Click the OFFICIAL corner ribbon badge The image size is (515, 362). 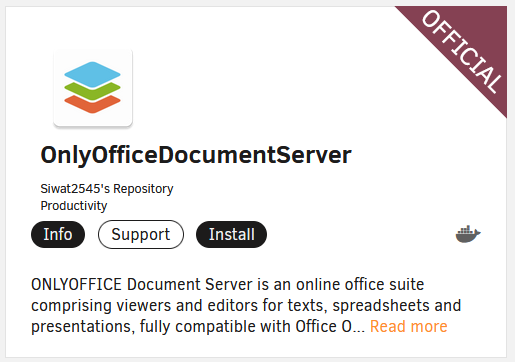[462, 51]
